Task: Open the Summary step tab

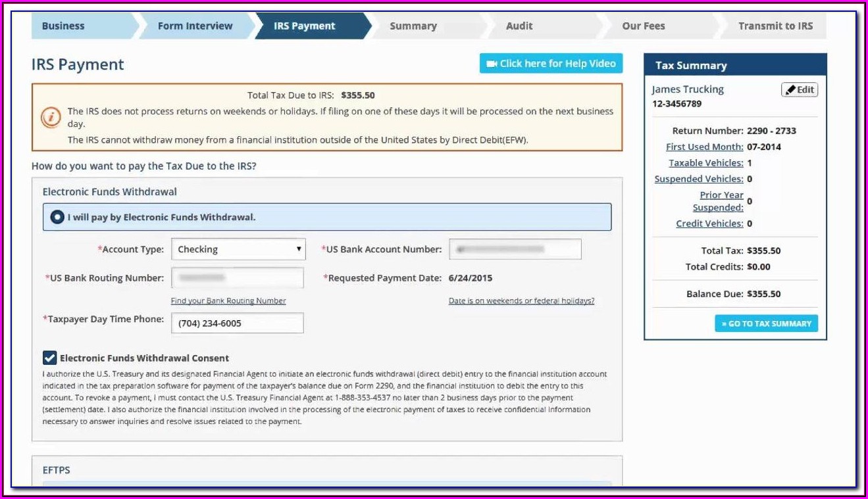Action: [413, 26]
